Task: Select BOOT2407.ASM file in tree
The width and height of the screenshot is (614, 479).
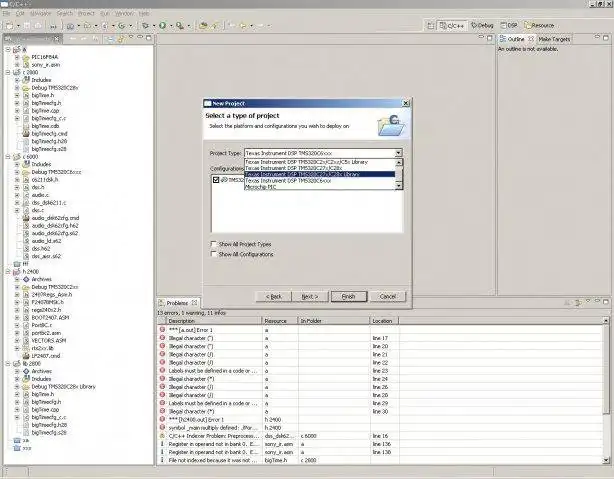Action: [50, 318]
